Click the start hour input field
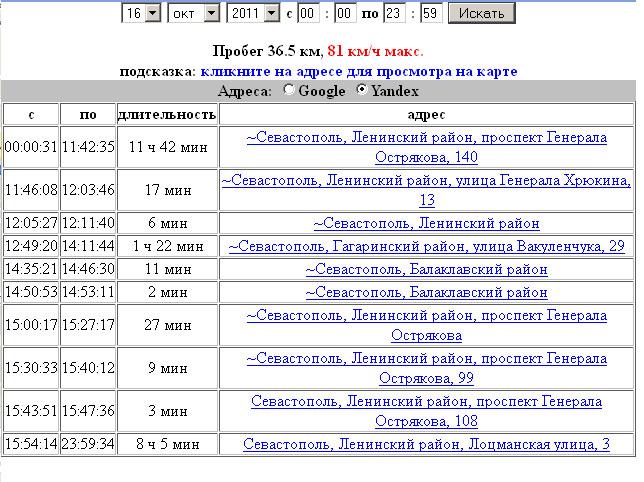Viewport: 644px width, 482px height. coord(309,13)
